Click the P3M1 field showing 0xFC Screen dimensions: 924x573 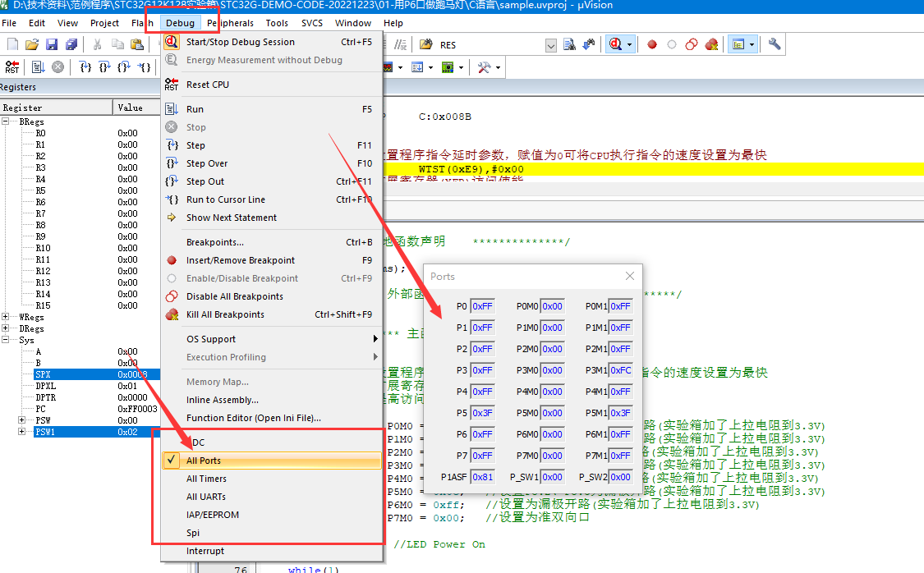point(621,370)
